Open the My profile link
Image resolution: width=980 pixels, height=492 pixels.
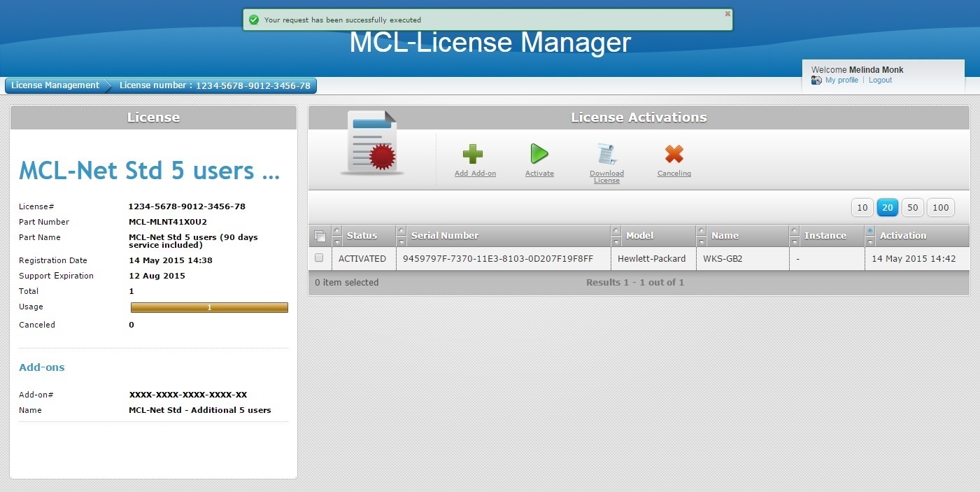(841, 80)
